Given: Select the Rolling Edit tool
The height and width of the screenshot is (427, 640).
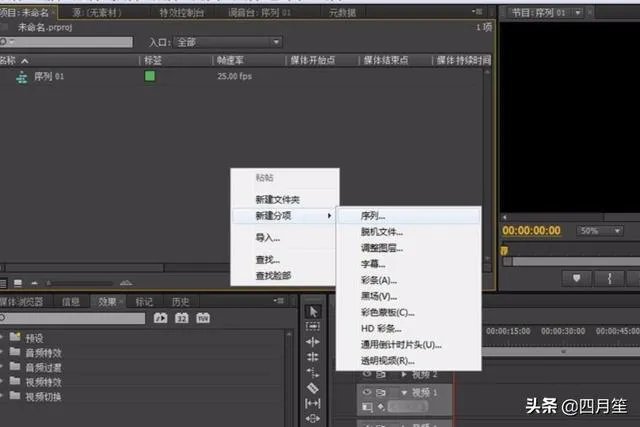Looking at the screenshot, I should pos(313,357).
